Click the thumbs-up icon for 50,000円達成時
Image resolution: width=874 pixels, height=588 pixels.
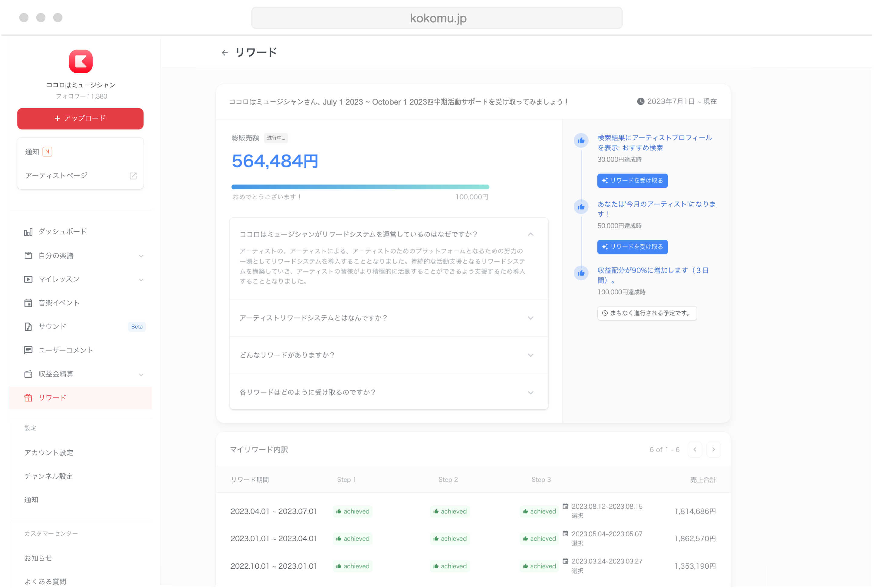581,207
